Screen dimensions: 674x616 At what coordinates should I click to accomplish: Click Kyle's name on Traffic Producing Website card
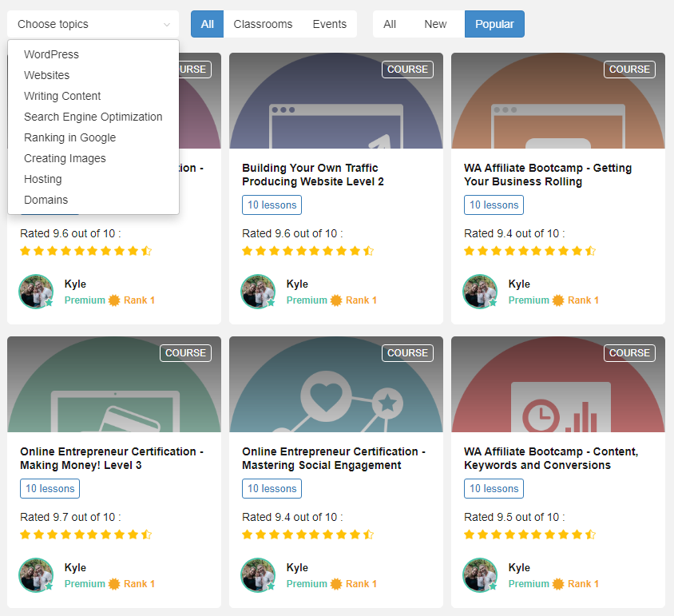tap(297, 284)
